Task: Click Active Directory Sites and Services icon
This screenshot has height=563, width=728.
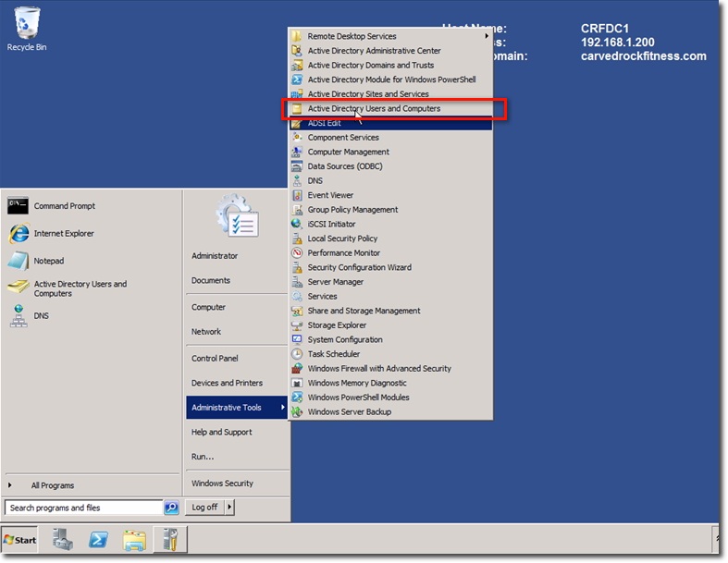Action: click(297, 94)
